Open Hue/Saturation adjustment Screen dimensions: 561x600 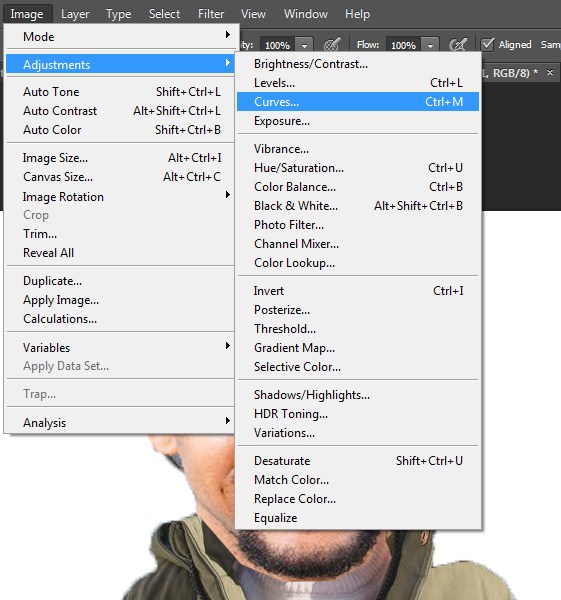tap(358, 168)
